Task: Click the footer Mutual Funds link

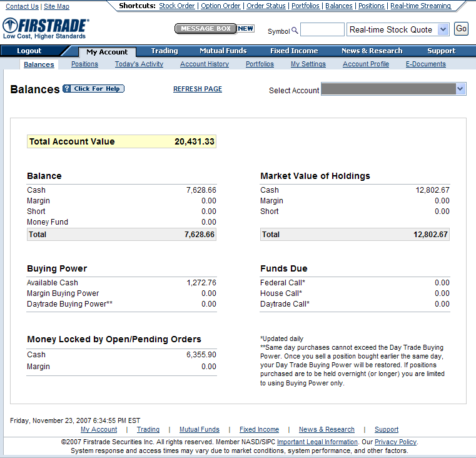Action: (200, 429)
